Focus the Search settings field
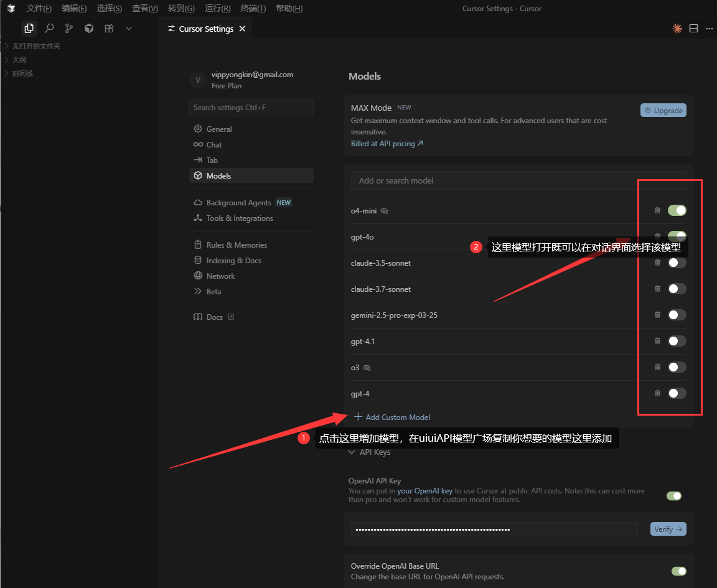Screen dimensions: 717x588 tap(251, 108)
